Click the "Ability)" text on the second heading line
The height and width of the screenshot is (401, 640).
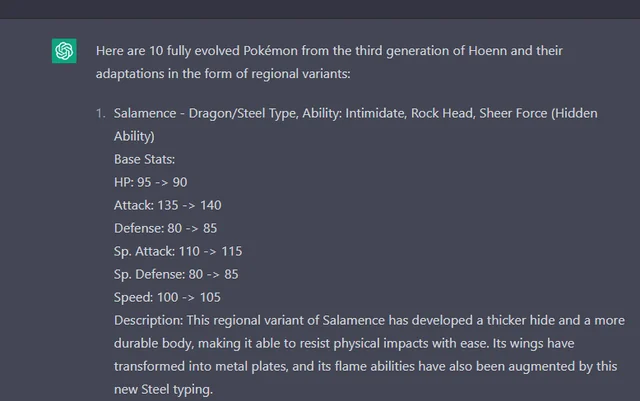134,136
